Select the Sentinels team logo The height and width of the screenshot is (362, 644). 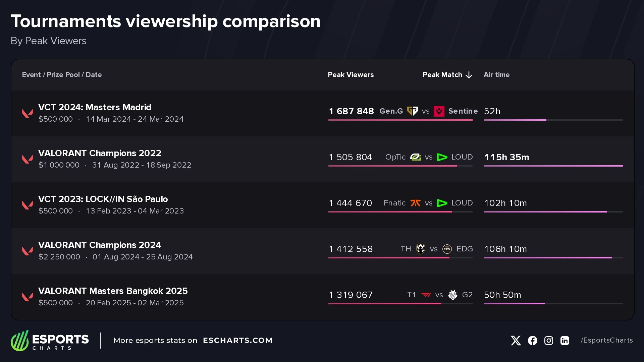439,111
